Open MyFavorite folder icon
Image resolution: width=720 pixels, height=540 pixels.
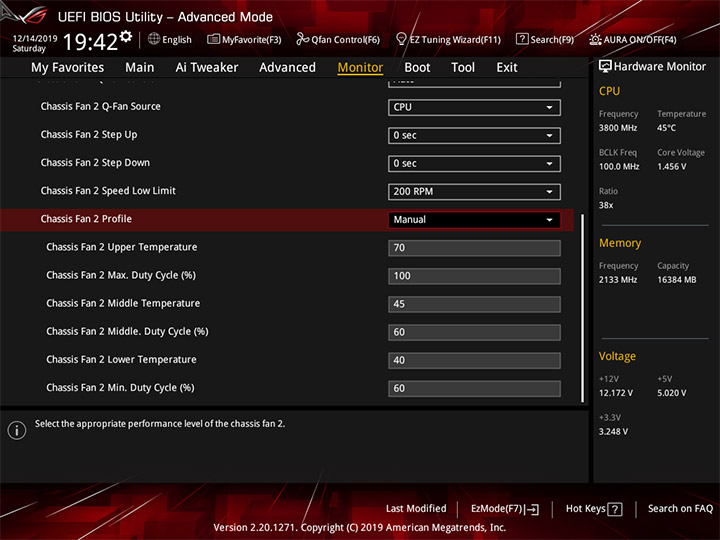(x=213, y=39)
